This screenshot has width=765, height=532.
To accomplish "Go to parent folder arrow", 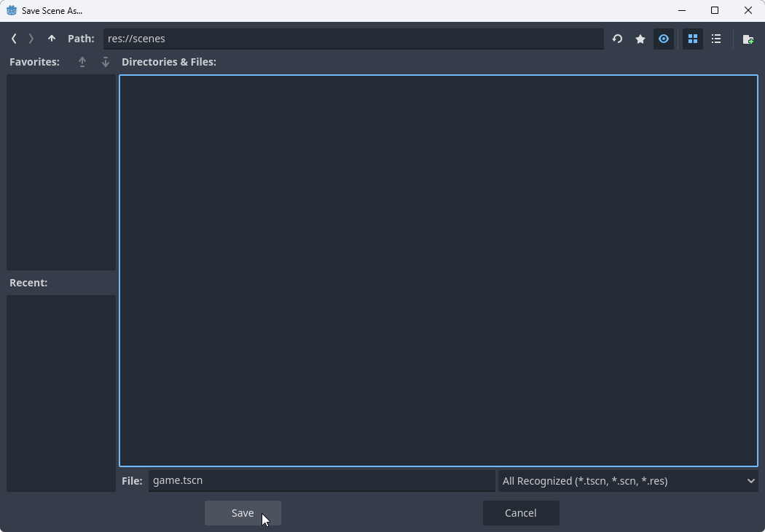I will tap(52, 39).
